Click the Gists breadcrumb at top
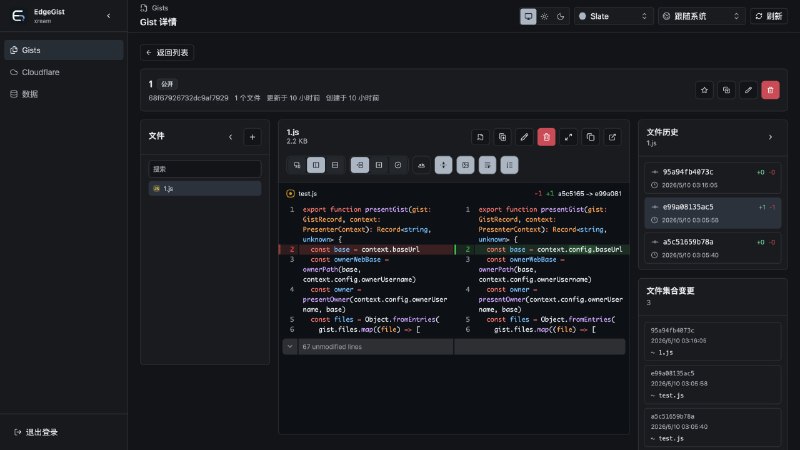Screen dimensions: 800x450 tap(160, 8)
